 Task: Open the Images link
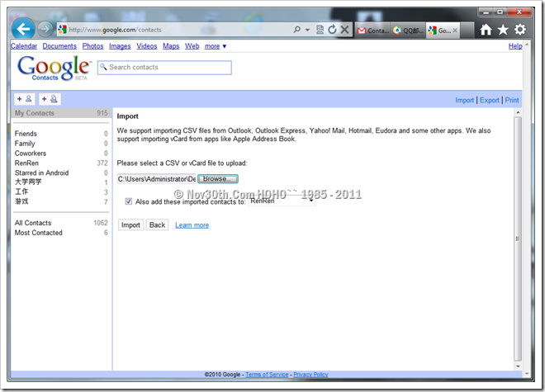120,46
